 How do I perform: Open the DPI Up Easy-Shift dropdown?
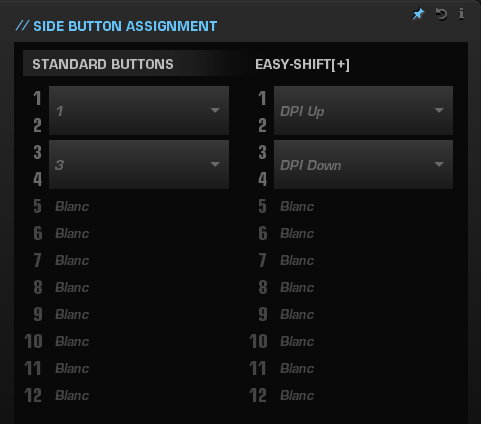pos(363,111)
